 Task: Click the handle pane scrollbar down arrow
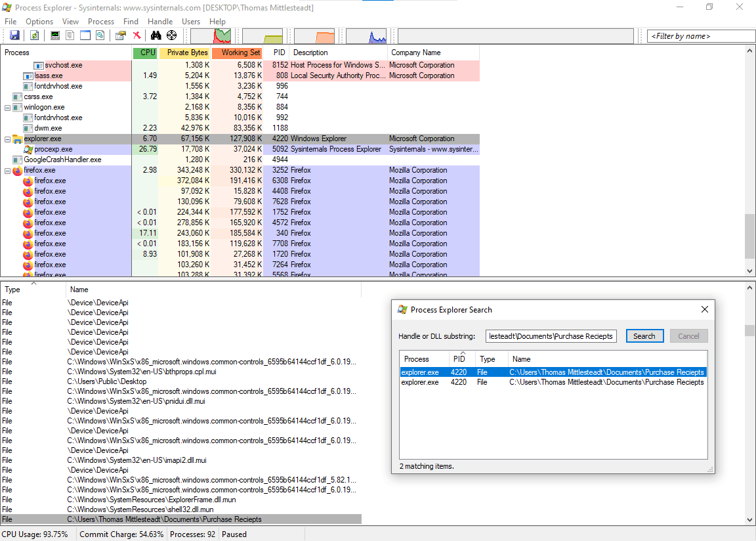pyautogui.click(x=749, y=520)
